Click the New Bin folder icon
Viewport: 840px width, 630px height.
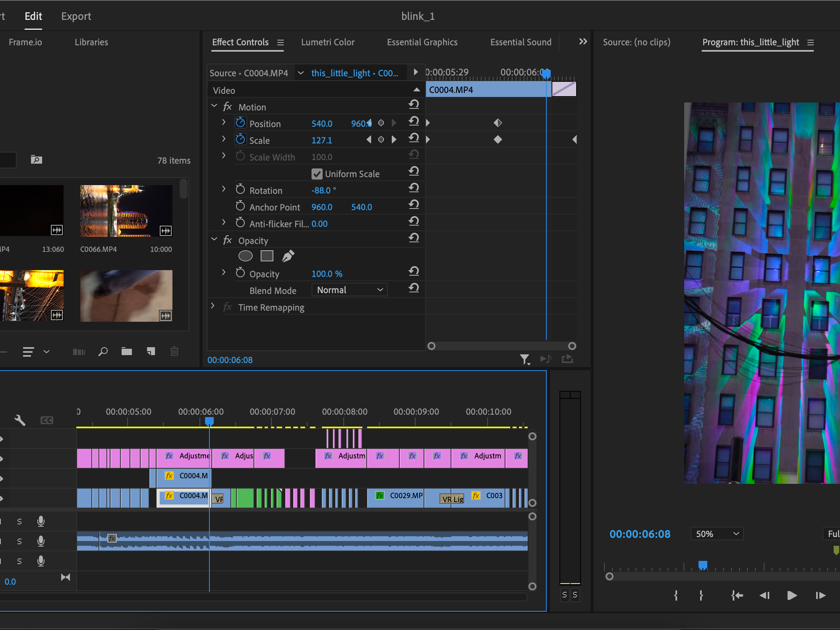(x=127, y=351)
